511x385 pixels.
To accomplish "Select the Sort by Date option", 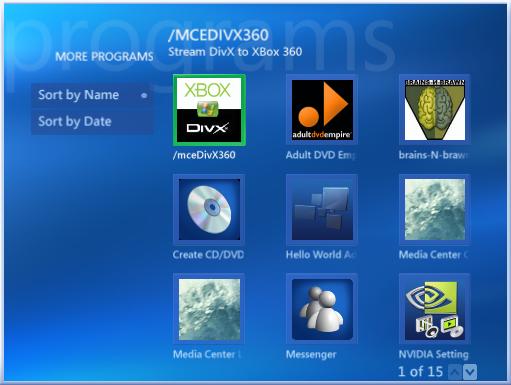I will coord(92,122).
